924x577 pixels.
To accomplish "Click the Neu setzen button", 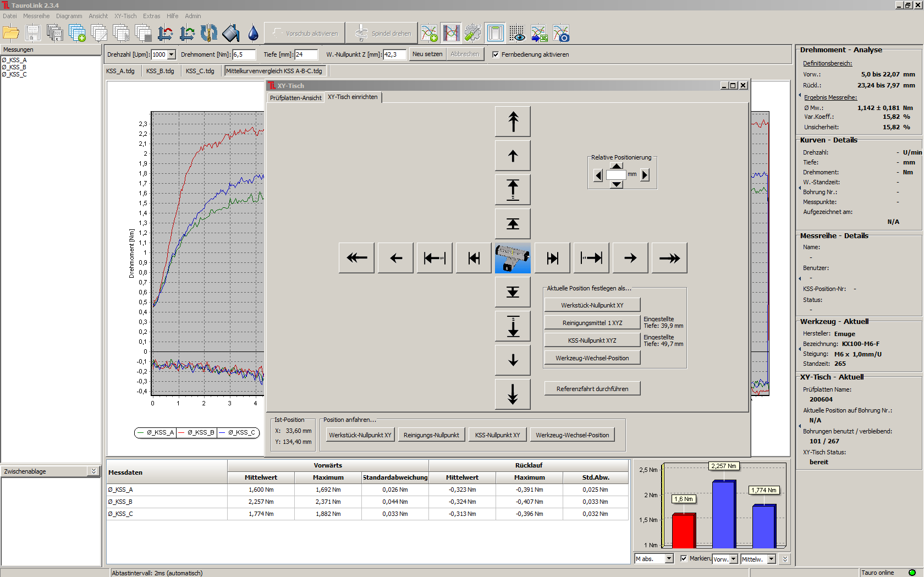I will click(x=427, y=54).
